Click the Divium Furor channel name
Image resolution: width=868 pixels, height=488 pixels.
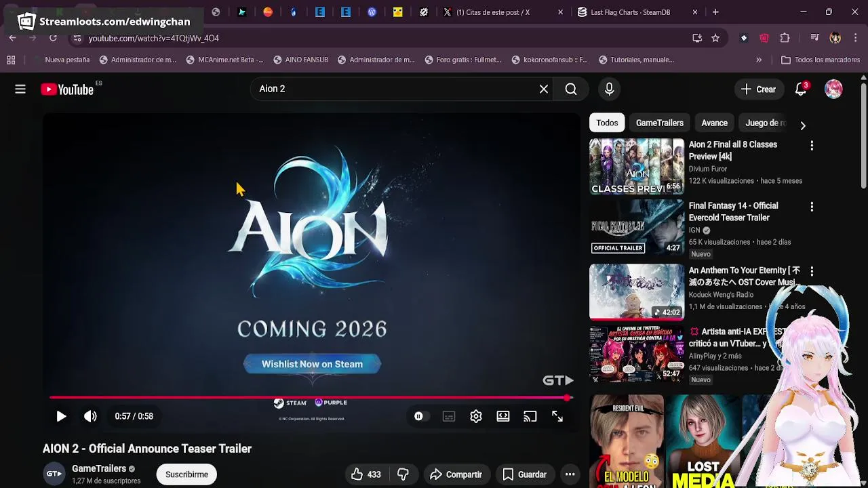[x=708, y=169]
